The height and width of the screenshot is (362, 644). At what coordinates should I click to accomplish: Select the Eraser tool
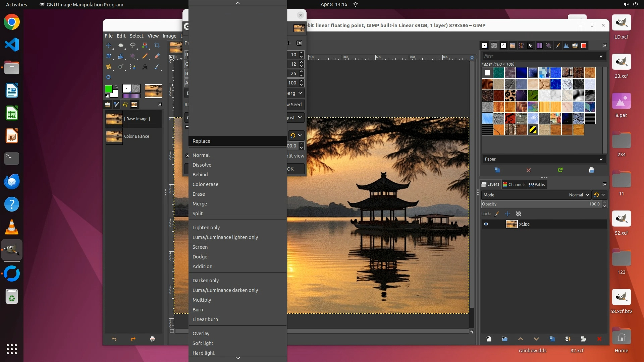tap(157, 56)
